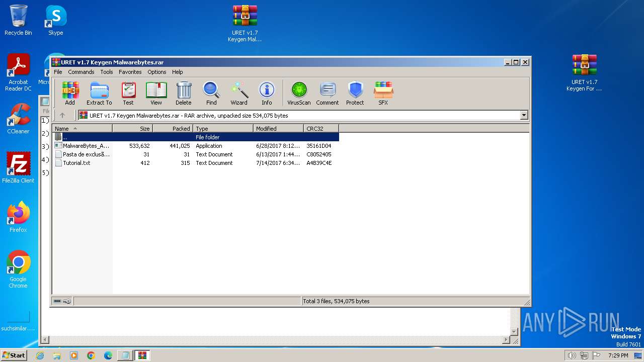This screenshot has width=644, height=362.
Task: Create SFX archive via SFX icon
Action: 383,94
